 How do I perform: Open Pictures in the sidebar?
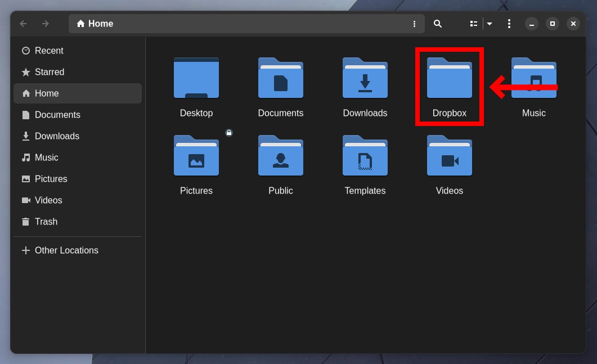[78, 178]
